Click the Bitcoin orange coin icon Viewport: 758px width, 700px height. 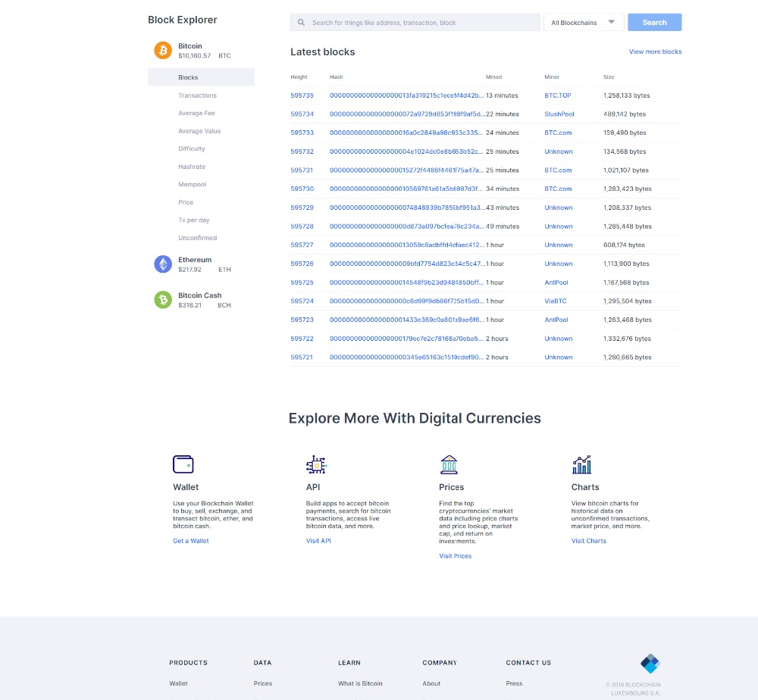[x=163, y=50]
